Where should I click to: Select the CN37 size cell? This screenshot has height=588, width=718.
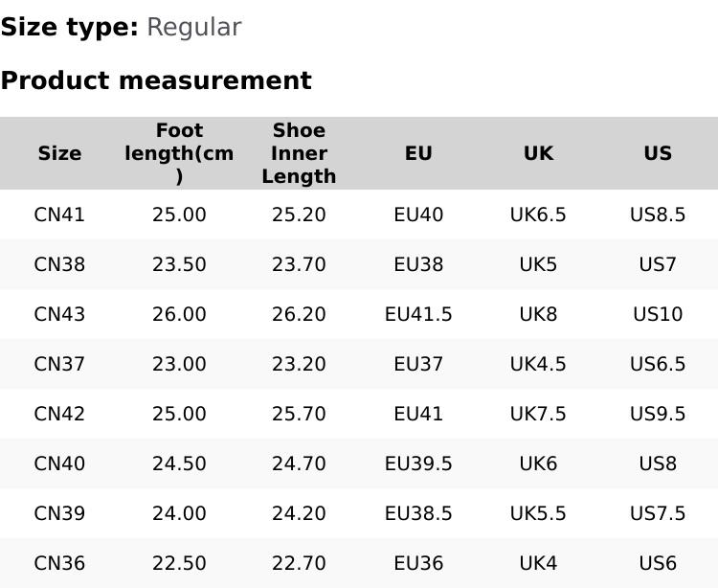click(x=59, y=364)
